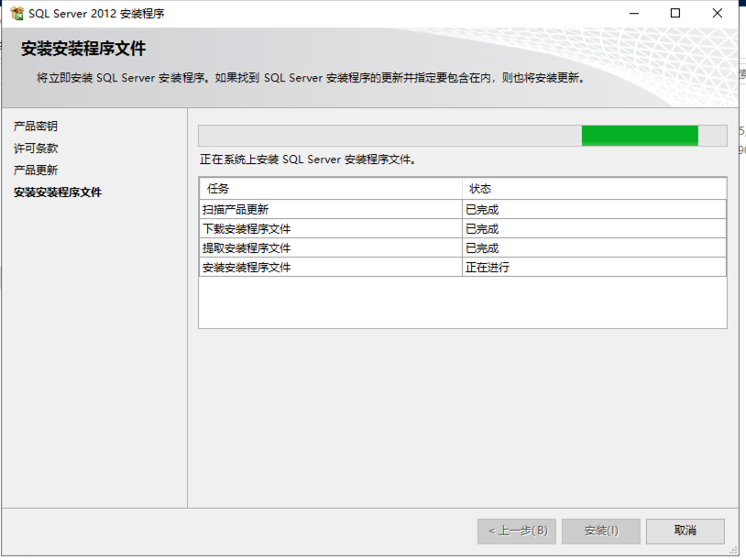746x560 pixels.
Task: Click the SQL Server setup icon in title bar
Action: [x=16, y=14]
